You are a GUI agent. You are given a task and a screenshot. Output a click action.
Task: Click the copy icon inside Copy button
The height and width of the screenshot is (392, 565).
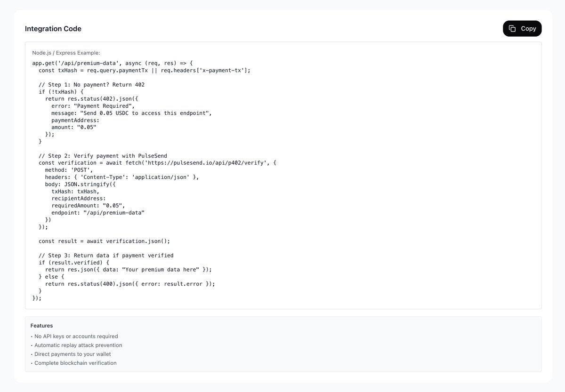pyautogui.click(x=512, y=29)
